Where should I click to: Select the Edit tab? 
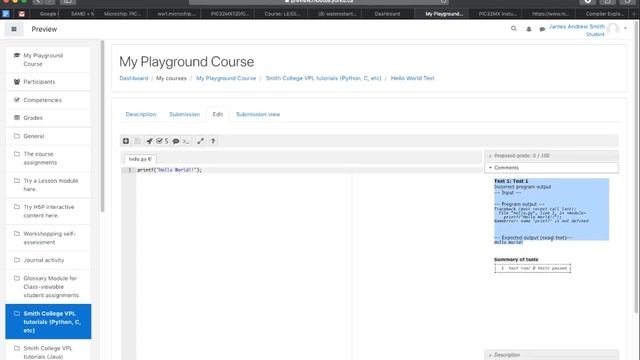(218, 114)
